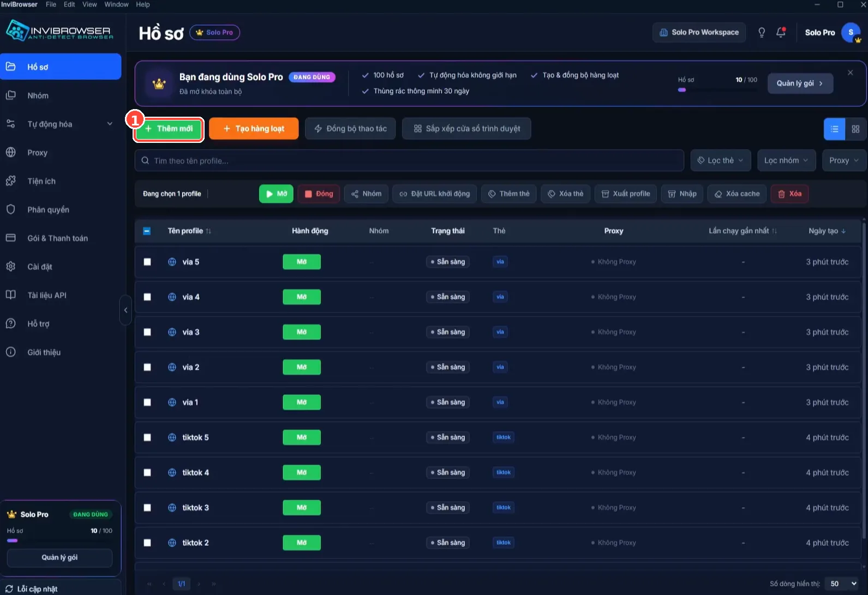Collapse the sidebar with arrow handle
868x595 pixels.
coord(125,310)
